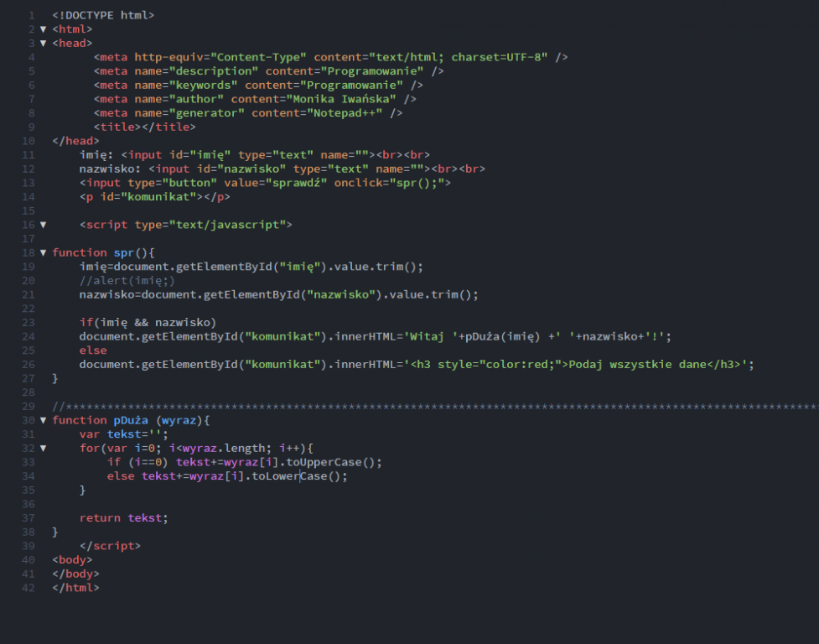Click the empty "<title></title>" tag
The width and height of the screenshot is (819, 644).
[145, 127]
